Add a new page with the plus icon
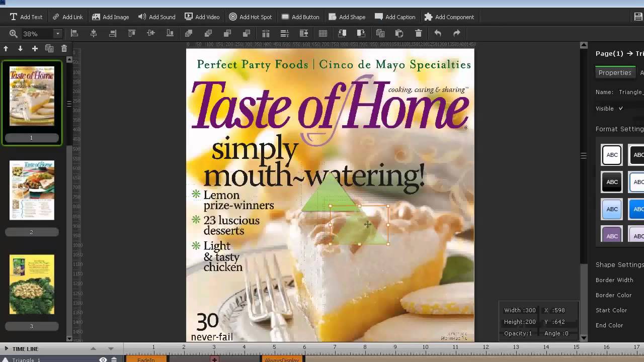The image size is (644, 362). (x=35, y=49)
